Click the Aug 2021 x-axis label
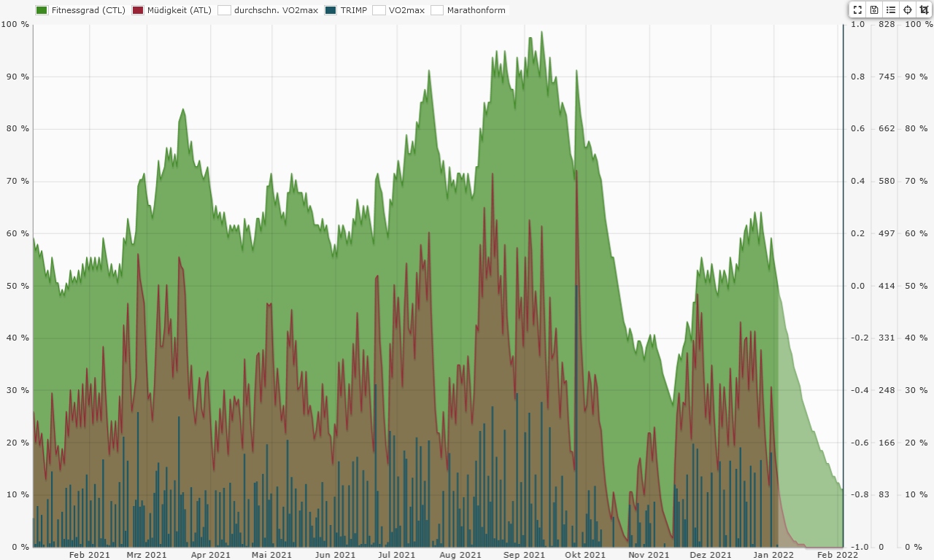934x560 pixels. point(460,555)
